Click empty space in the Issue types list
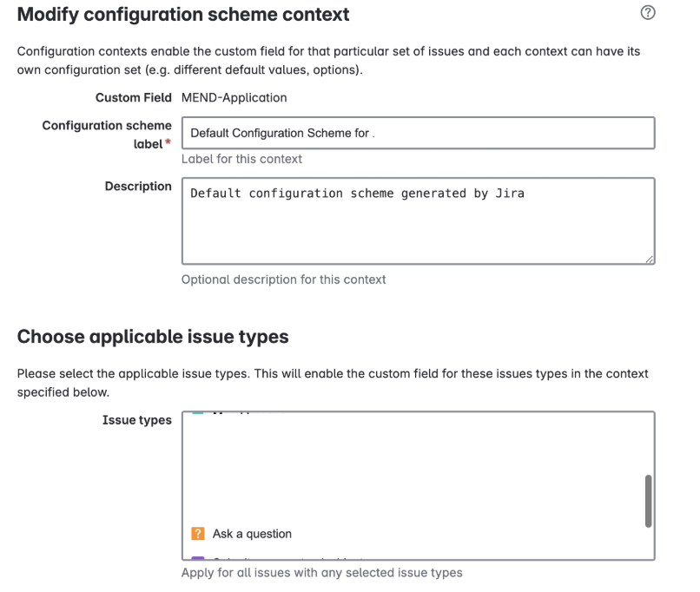Viewport: 700px width, 592px height. click(408, 469)
